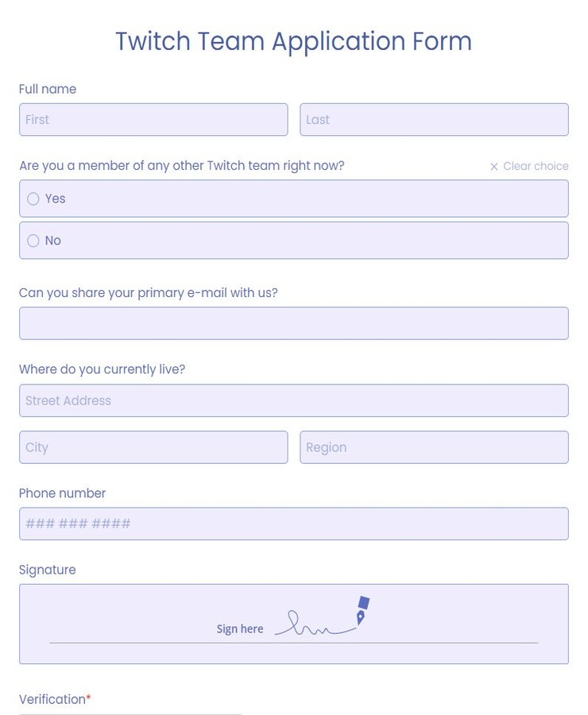Select the Yes radio button
The height and width of the screenshot is (715, 588).
(33, 199)
